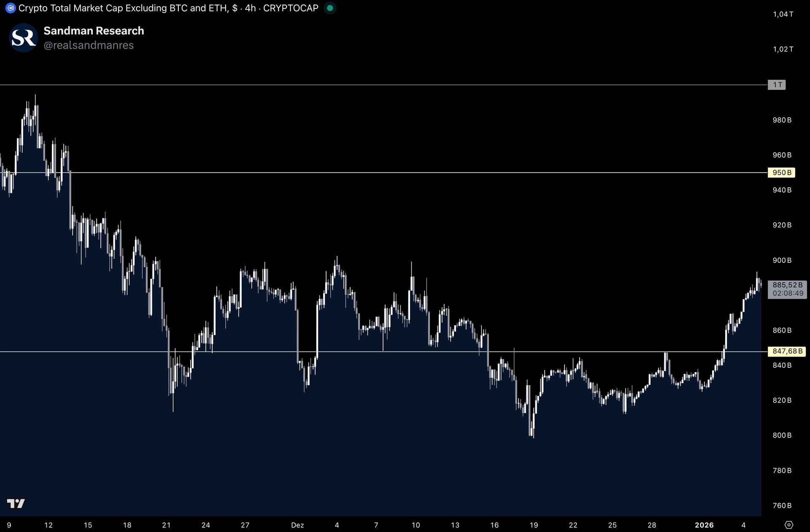
Task: Click the 900 B level on price scale
Action: tap(782, 260)
